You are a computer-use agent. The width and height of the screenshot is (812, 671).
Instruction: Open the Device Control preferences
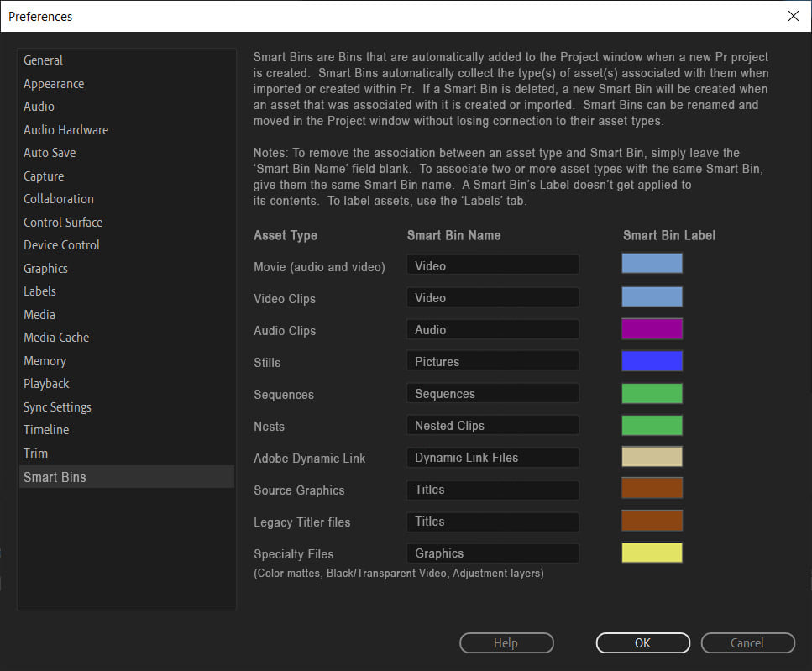61,244
